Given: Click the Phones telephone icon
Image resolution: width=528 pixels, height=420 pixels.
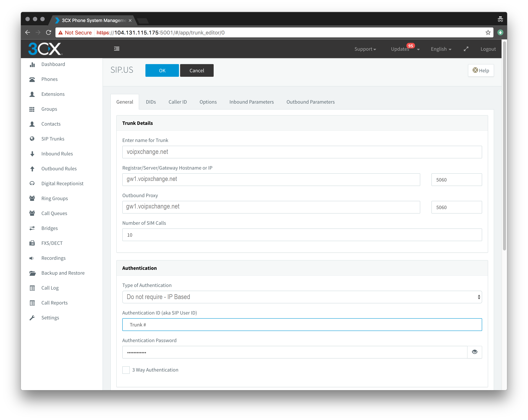Looking at the screenshot, I should (32, 79).
